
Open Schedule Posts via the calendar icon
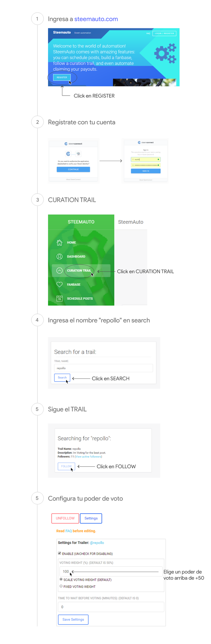coord(59,298)
